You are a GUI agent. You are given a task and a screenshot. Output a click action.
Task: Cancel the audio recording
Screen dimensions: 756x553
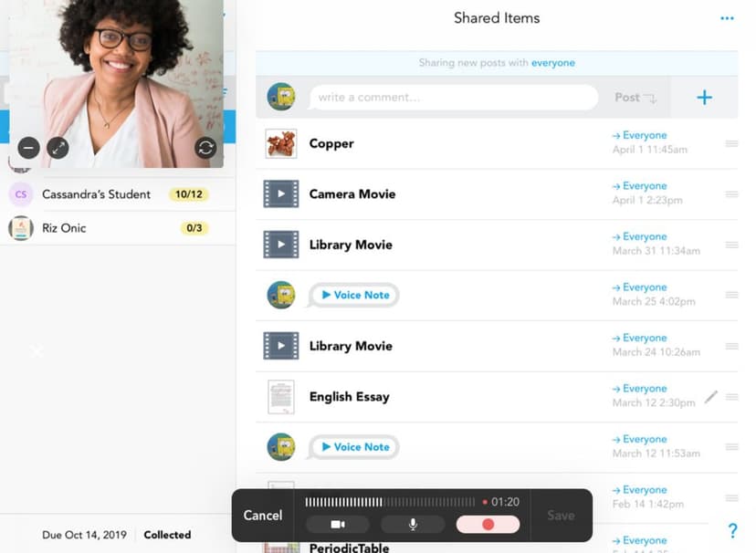point(262,516)
